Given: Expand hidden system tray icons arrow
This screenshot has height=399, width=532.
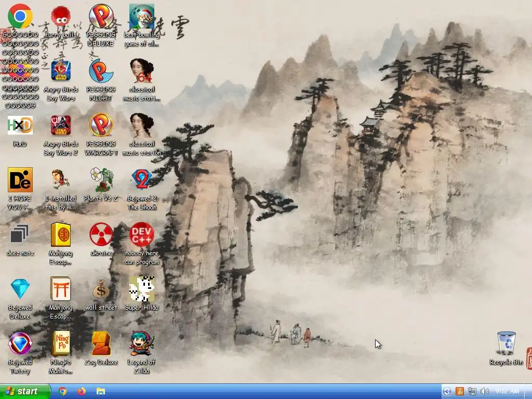Looking at the screenshot, I should 447,392.
